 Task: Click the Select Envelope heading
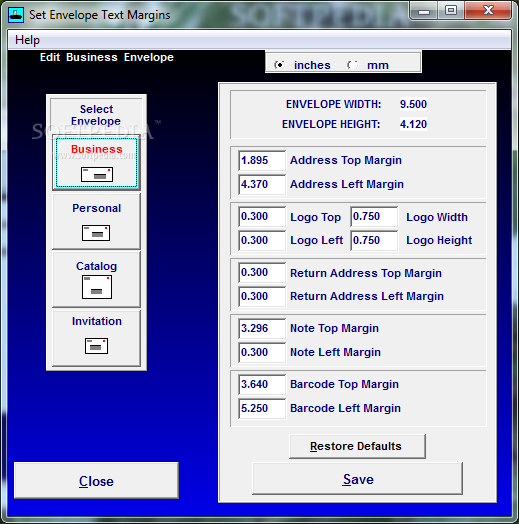click(96, 115)
